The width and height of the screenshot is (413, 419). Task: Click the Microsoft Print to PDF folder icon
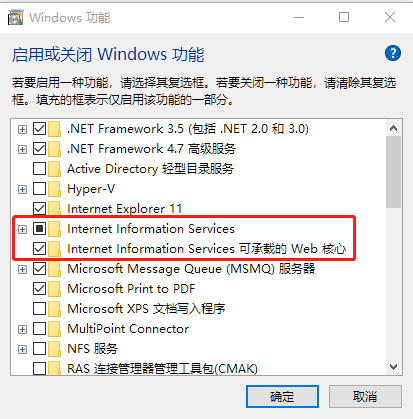point(55,289)
